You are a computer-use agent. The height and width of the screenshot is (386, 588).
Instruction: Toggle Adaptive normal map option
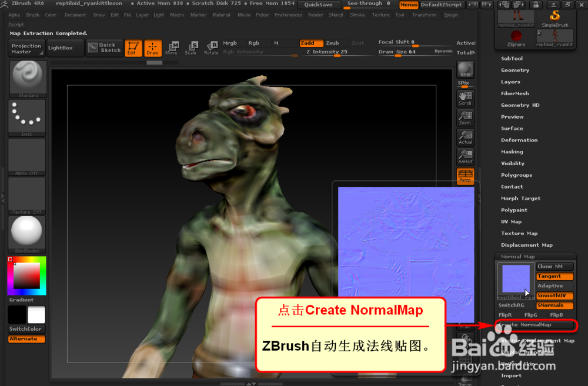pyautogui.click(x=554, y=286)
